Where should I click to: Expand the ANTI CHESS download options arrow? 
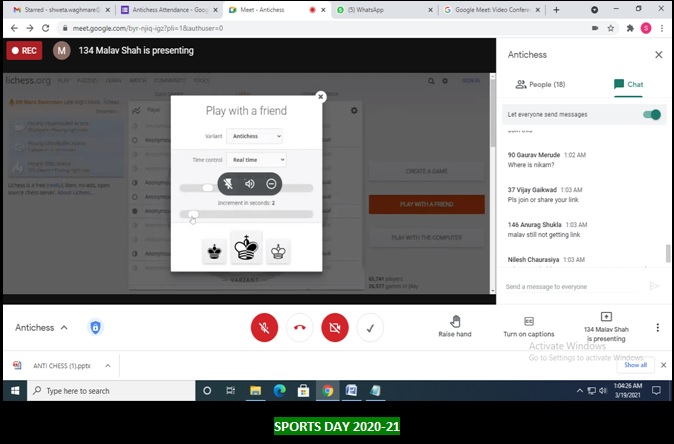107,366
